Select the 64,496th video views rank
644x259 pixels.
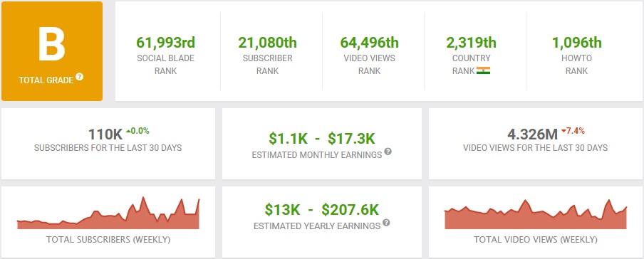click(369, 42)
